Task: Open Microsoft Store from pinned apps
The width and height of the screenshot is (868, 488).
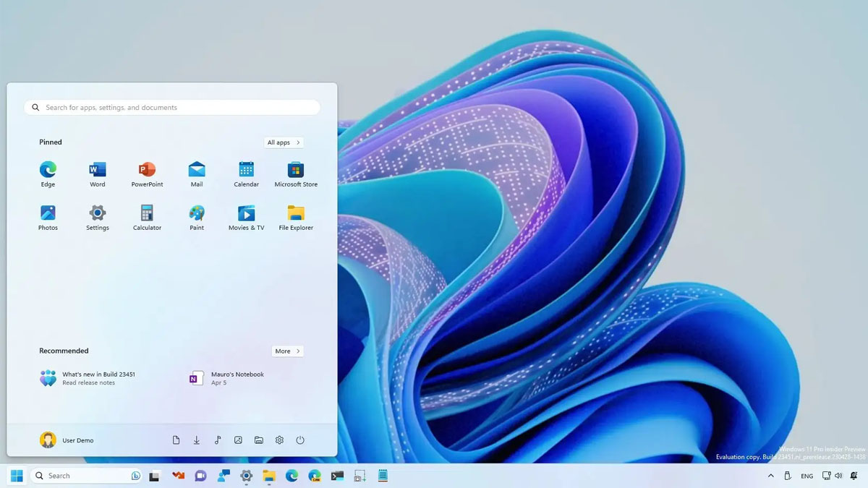Action: (x=296, y=174)
